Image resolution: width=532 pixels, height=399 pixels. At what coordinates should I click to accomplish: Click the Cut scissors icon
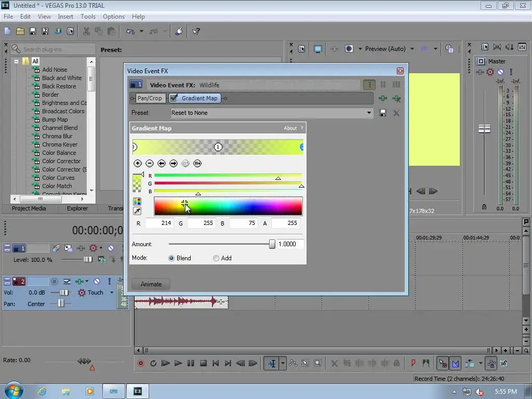pos(87,31)
